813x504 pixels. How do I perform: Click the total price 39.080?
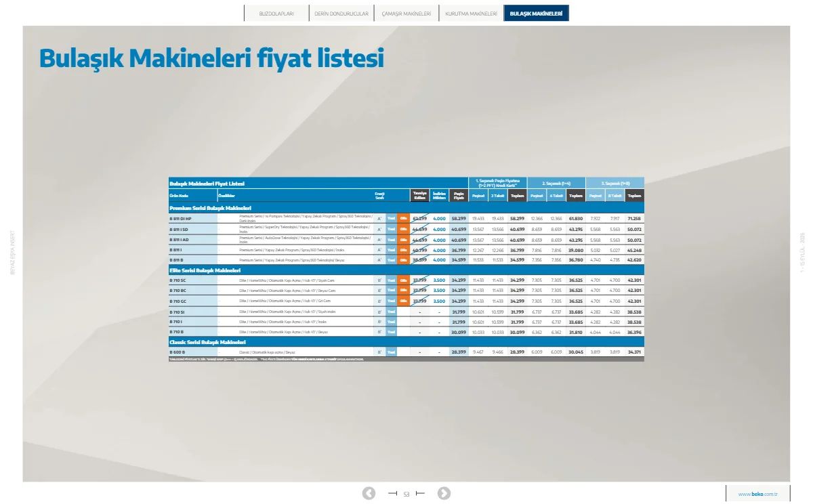(576, 249)
